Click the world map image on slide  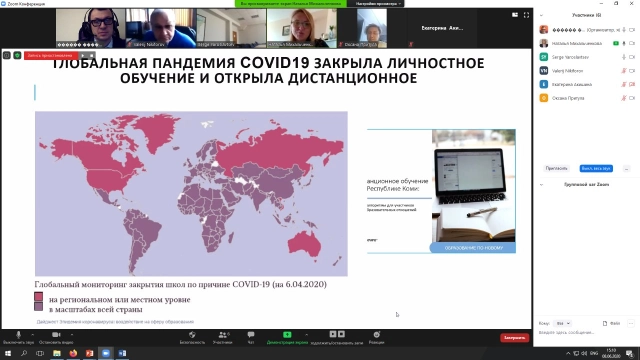point(191,194)
